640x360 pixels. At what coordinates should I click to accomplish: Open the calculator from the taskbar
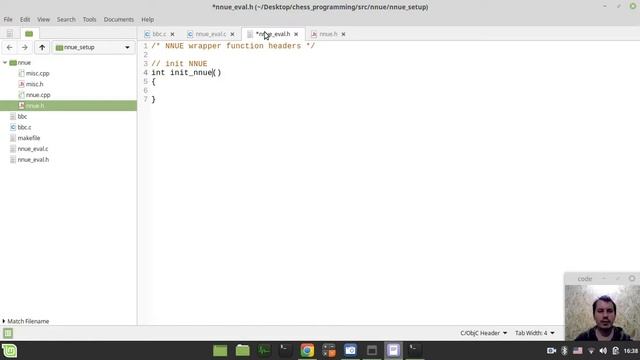point(329,351)
